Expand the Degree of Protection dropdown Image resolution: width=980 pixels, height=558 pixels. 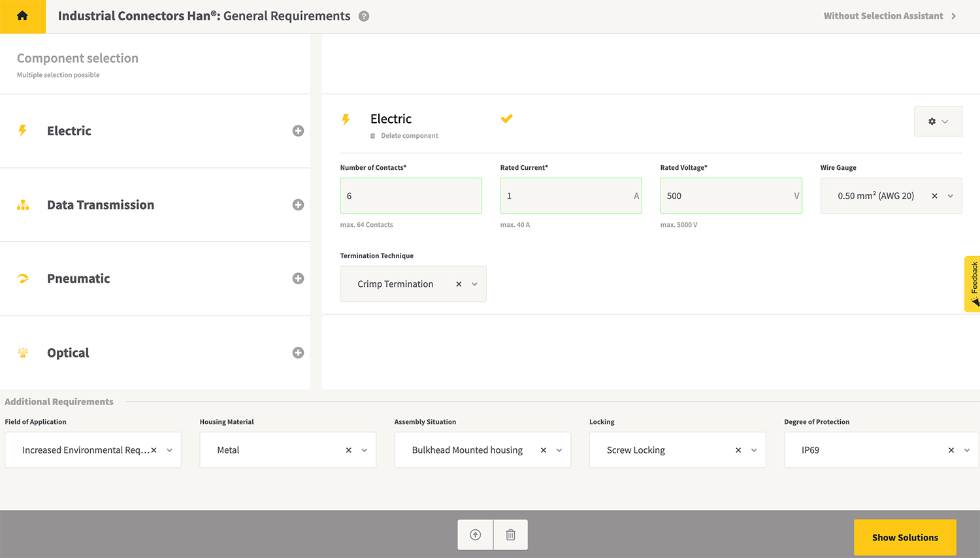[967, 450]
